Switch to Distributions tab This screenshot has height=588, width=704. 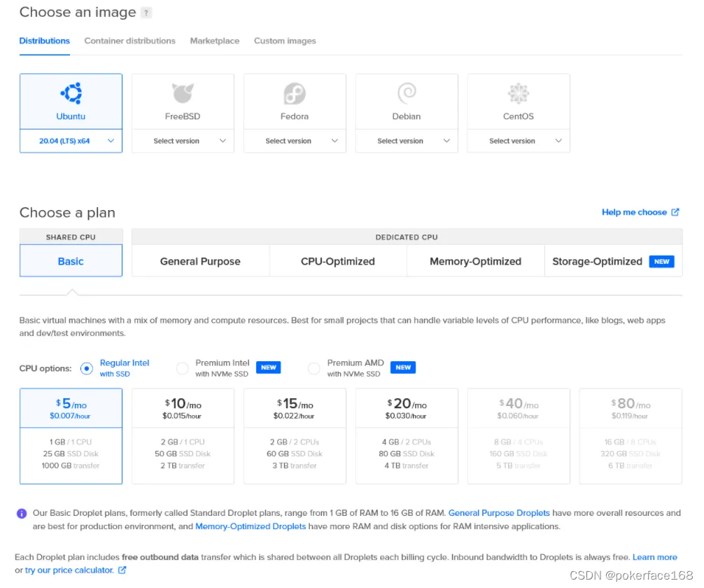pos(45,41)
